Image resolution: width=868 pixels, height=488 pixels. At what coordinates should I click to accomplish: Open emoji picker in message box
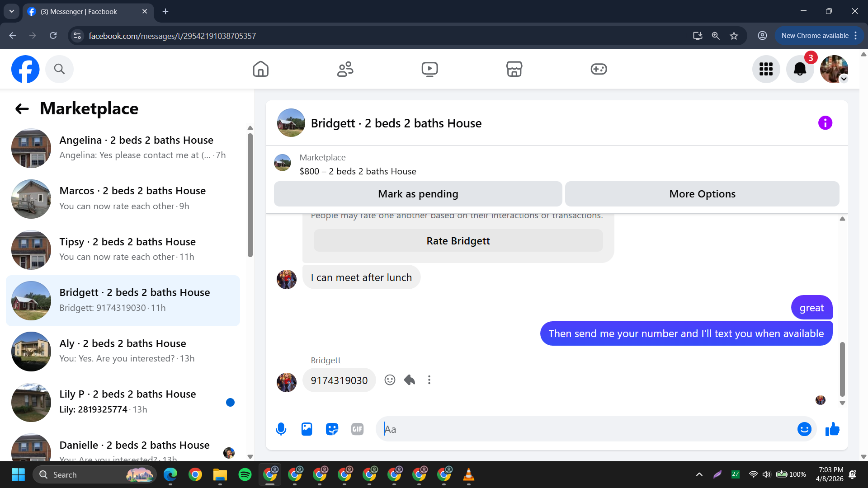(804, 429)
